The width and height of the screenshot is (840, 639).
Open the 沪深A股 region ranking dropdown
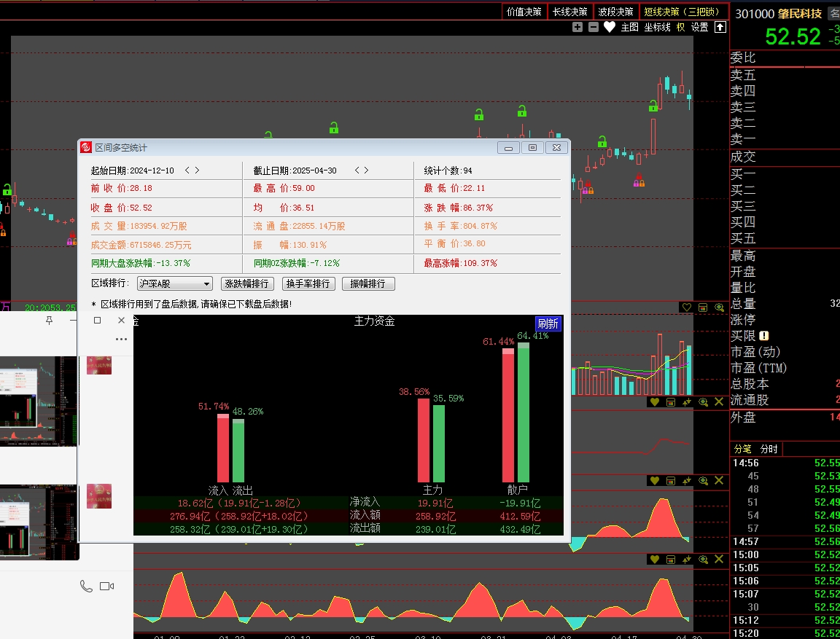tap(175, 283)
